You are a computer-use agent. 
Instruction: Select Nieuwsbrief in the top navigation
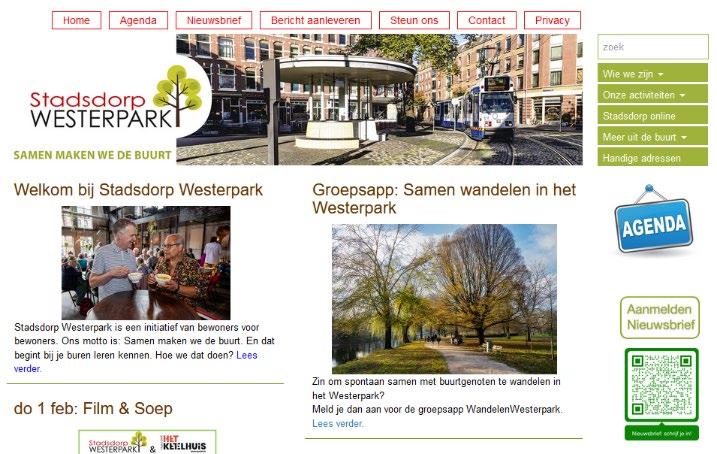click(x=214, y=20)
